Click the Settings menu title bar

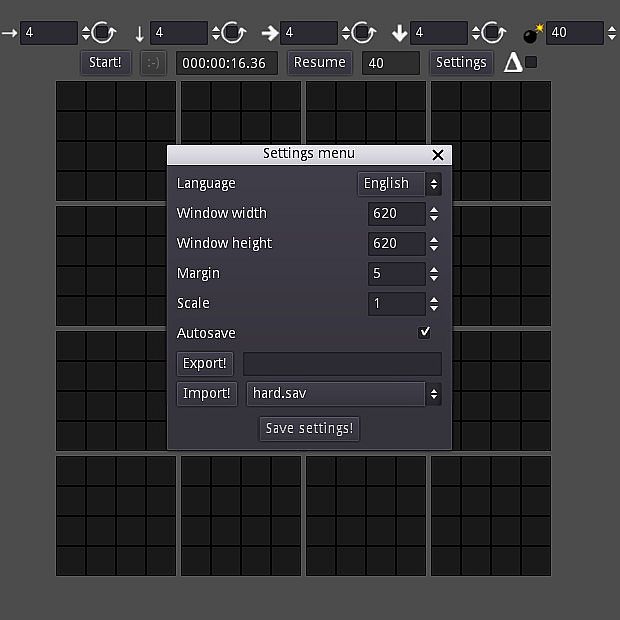pos(309,155)
